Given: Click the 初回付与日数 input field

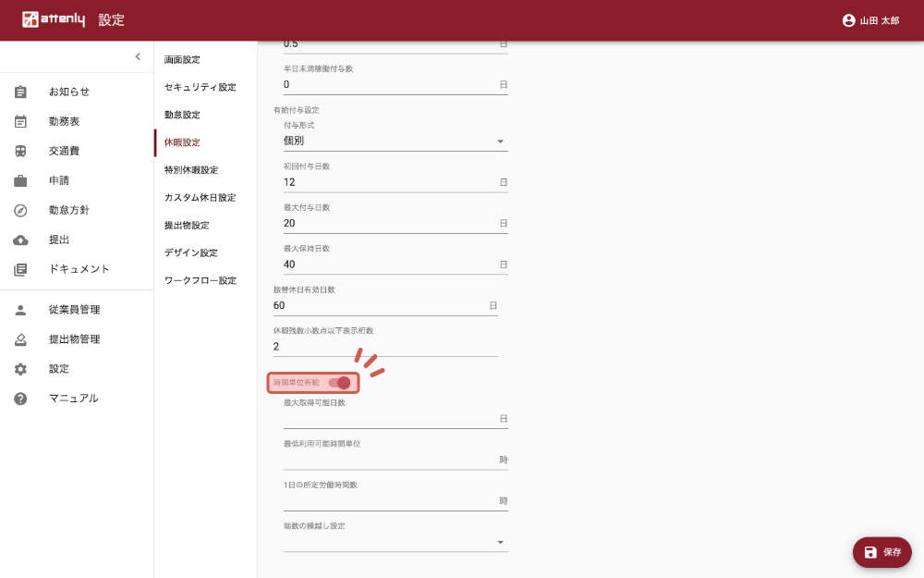Looking at the screenshot, I should (x=390, y=182).
